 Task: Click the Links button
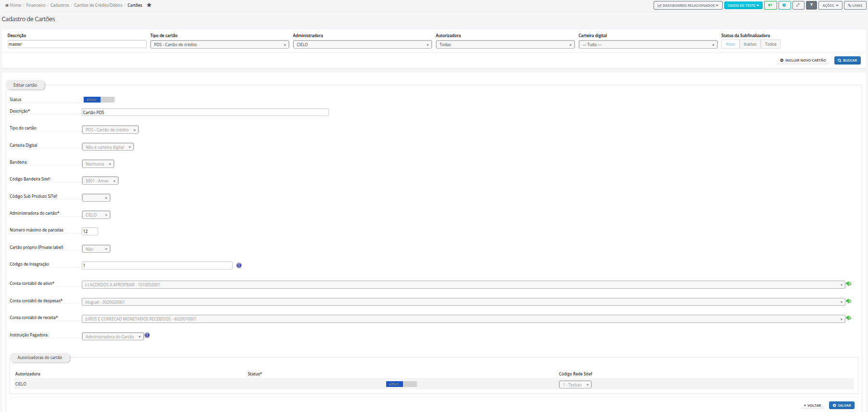tap(855, 5)
